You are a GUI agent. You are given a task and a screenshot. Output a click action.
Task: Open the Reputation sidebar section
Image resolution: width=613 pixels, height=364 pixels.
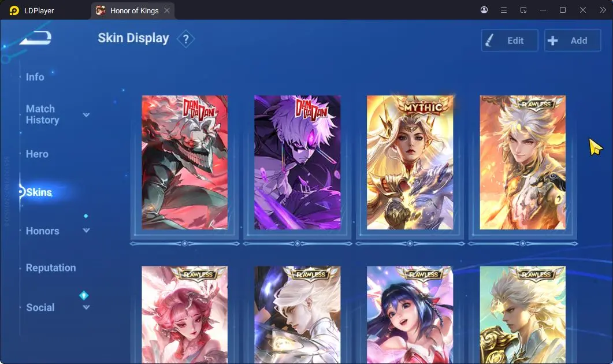click(x=51, y=268)
